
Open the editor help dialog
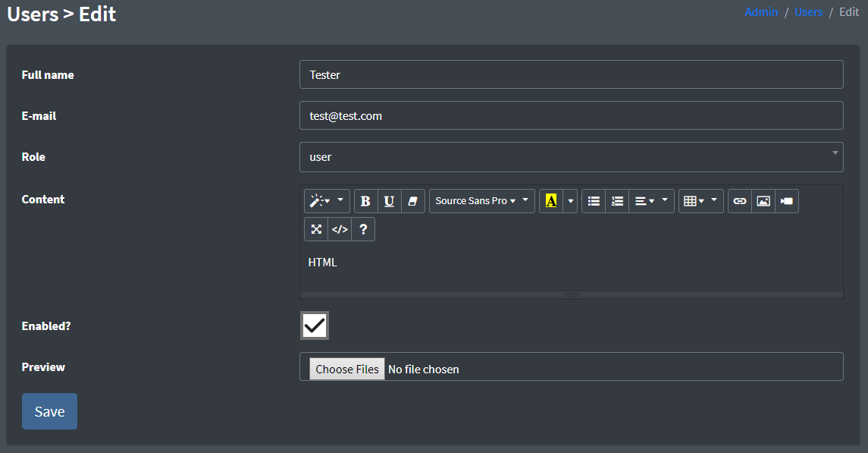pos(363,228)
